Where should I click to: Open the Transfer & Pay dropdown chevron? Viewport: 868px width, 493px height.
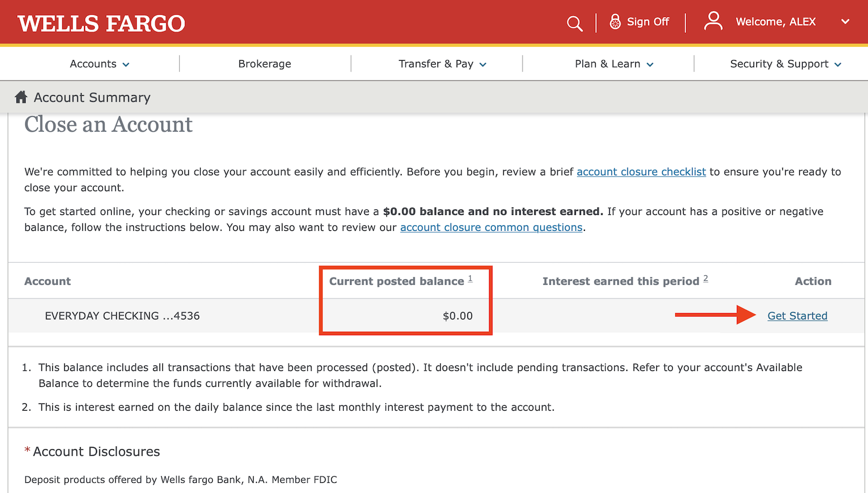(x=483, y=65)
